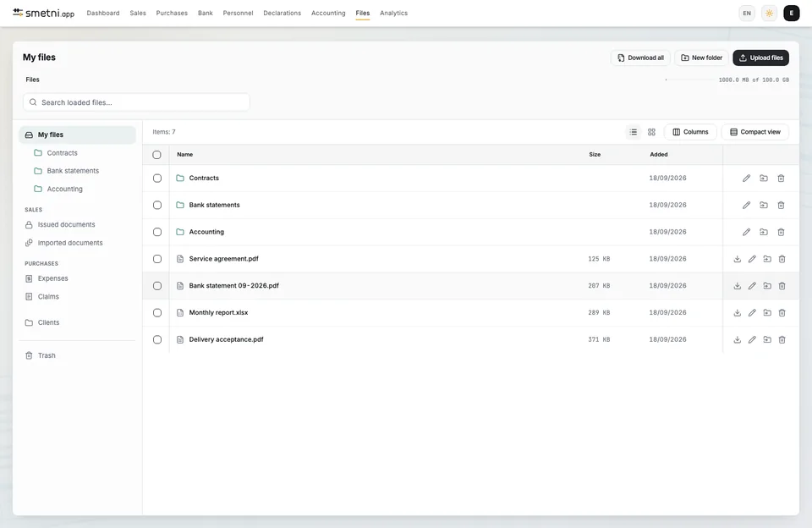
Task: Move Delivery acceptance.pdf to a folder
Action: pyautogui.click(x=767, y=340)
